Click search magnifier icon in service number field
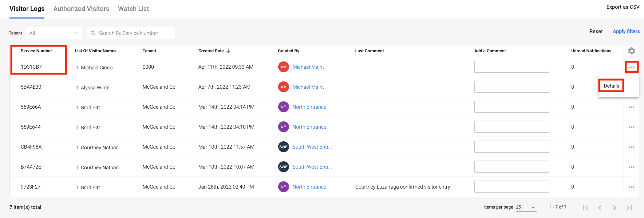 (93, 33)
